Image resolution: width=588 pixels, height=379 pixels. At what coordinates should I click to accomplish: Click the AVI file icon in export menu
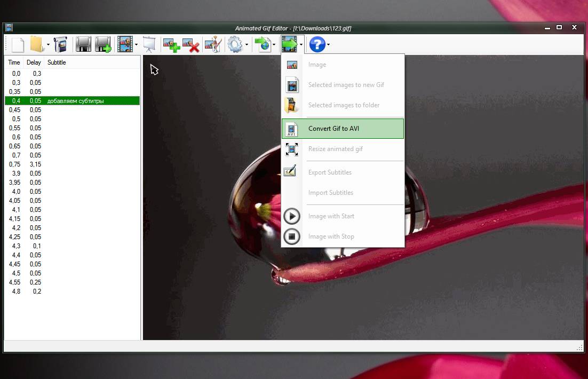(x=292, y=129)
